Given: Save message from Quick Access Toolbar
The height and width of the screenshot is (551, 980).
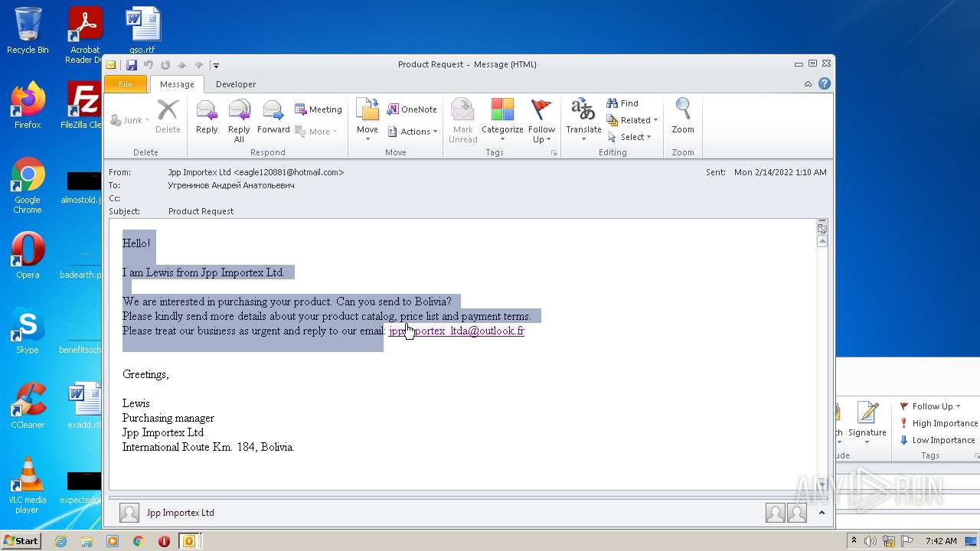Looking at the screenshot, I should click(x=132, y=65).
